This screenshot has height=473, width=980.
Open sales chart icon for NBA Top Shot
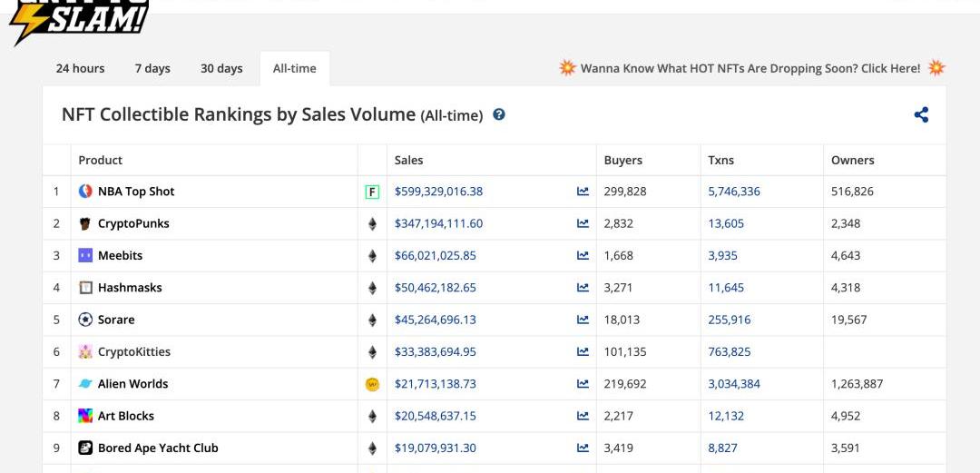583,192
